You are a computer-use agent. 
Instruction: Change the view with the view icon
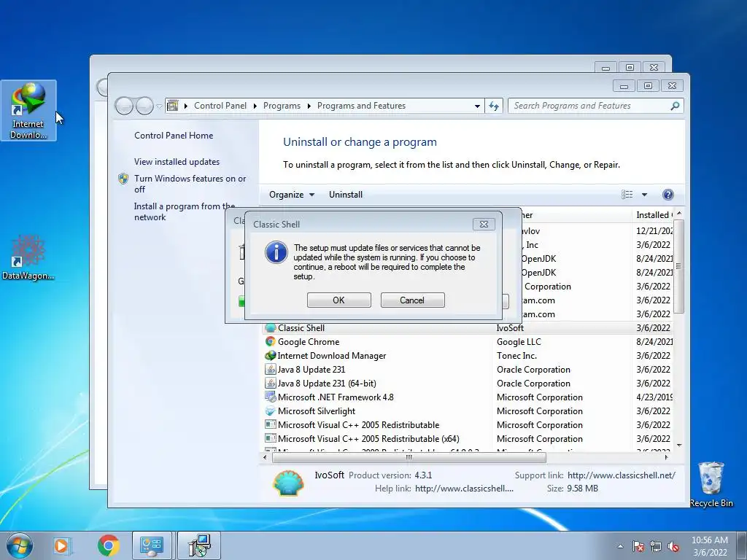pyautogui.click(x=627, y=194)
